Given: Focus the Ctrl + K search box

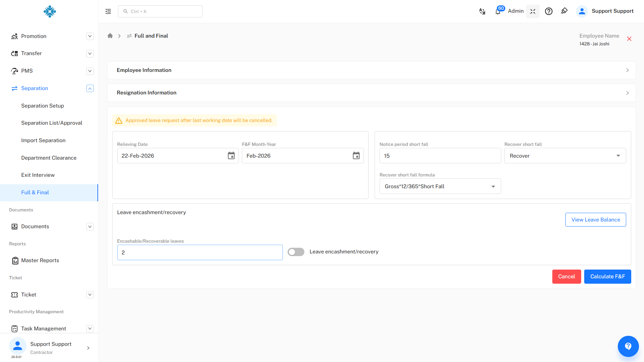Looking at the screenshot, I should click(x=160, y=11).
